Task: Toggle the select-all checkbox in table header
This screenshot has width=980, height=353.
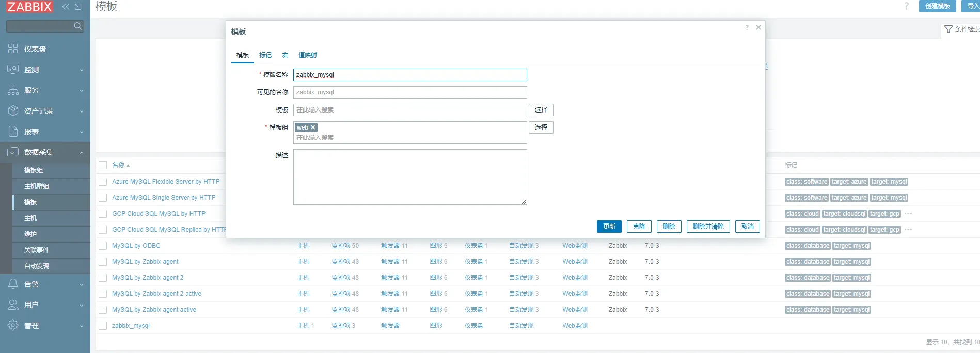Action: [103, 165]
